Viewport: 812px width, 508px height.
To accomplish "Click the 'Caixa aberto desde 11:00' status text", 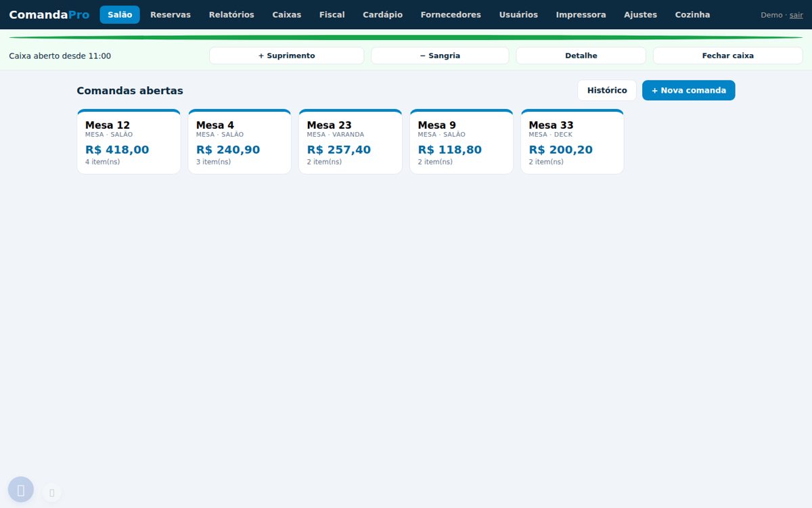I will 60,56.
